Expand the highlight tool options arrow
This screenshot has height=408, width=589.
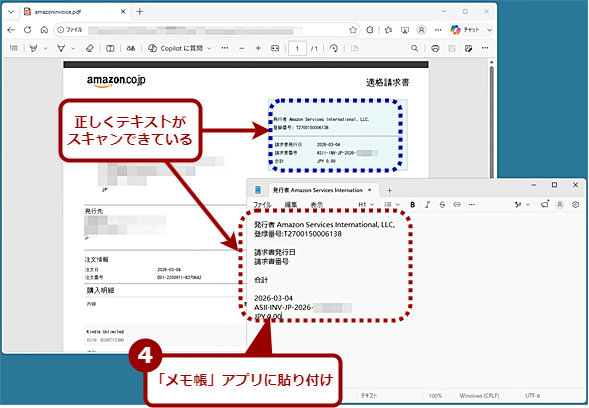coord(45,48)
